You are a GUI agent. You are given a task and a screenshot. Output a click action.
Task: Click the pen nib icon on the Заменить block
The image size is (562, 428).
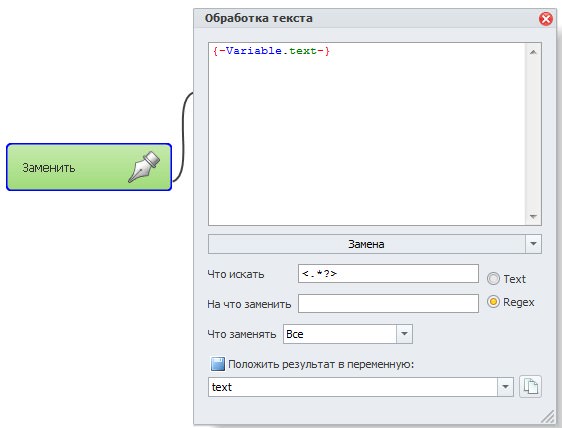[144, 167]
